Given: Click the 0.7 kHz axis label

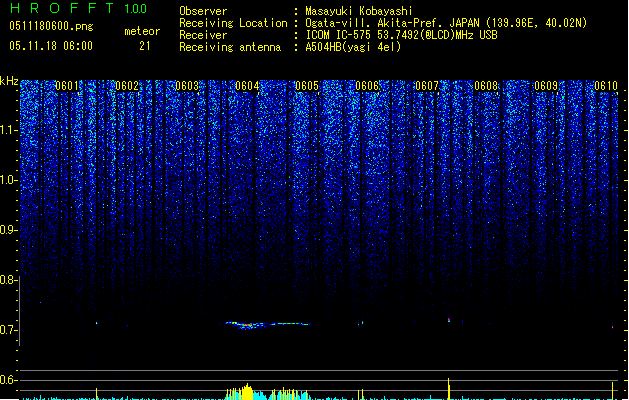Looking at the screenshot, I should pos(8,330).
